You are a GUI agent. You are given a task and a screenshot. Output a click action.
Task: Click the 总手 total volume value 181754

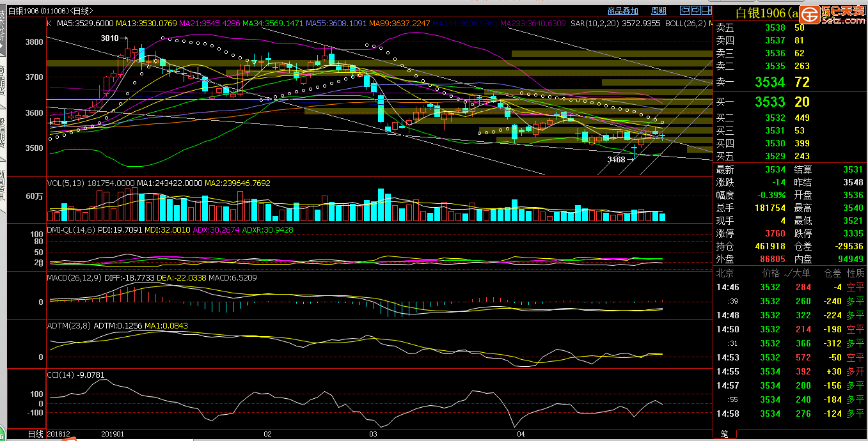tap(770, 208)
